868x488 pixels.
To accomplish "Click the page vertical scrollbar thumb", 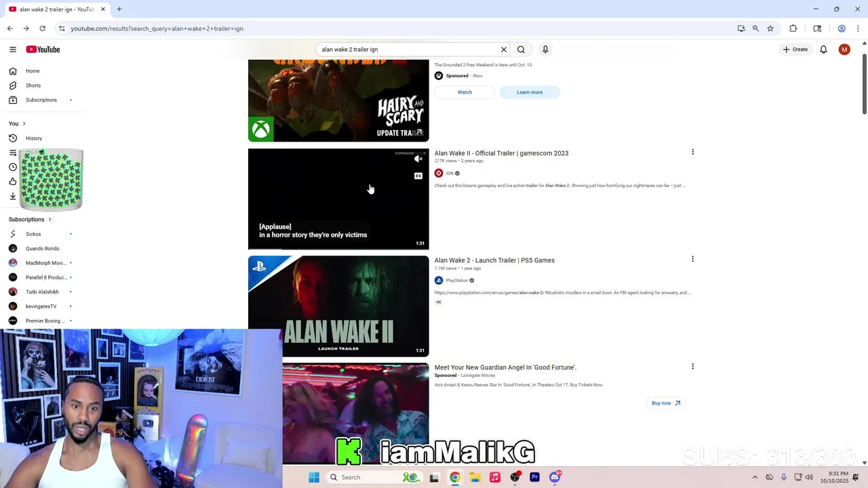I will click(x=864, y=83).
